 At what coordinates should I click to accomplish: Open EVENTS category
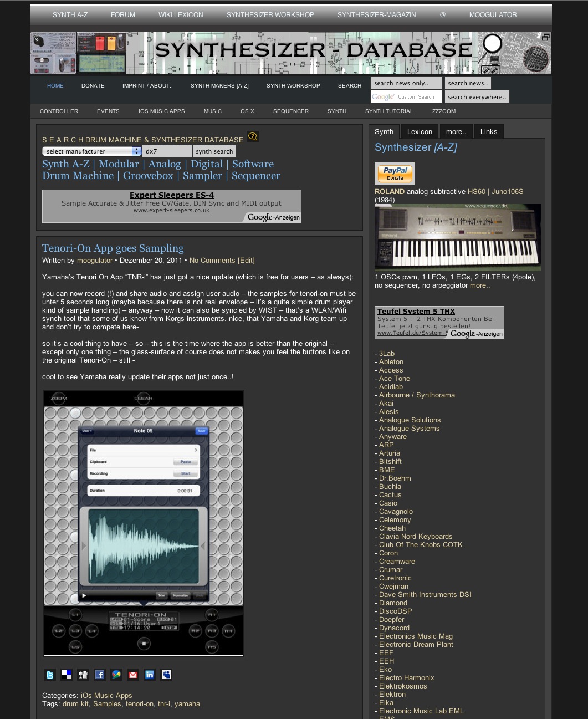click(108, 111)
